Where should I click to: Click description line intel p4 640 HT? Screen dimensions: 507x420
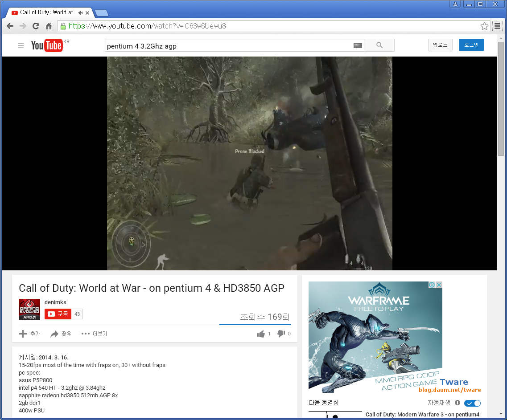pyautogui.click(x=62, y=387)
